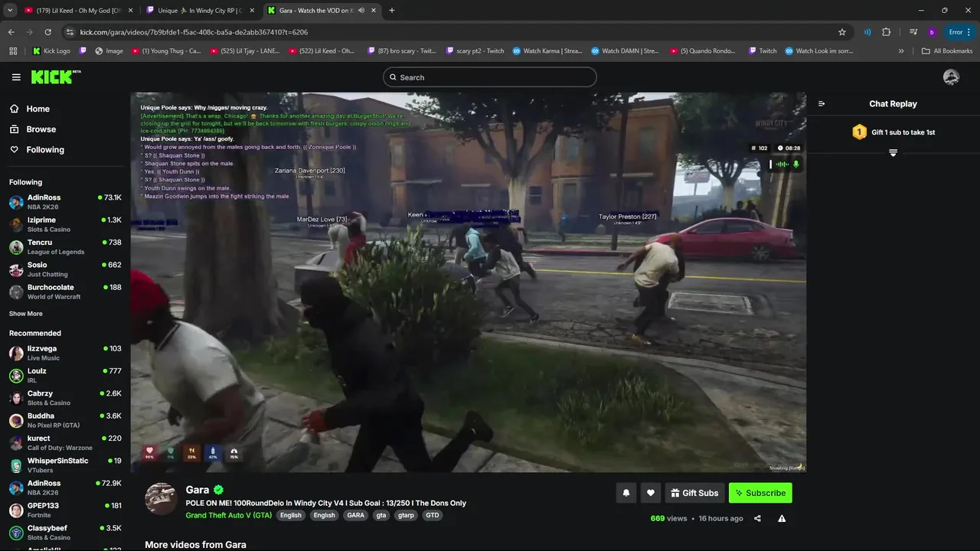The image size is (980, 551).
Task: Report the video with warning triangle icon
Action: [x=782, y=518]
